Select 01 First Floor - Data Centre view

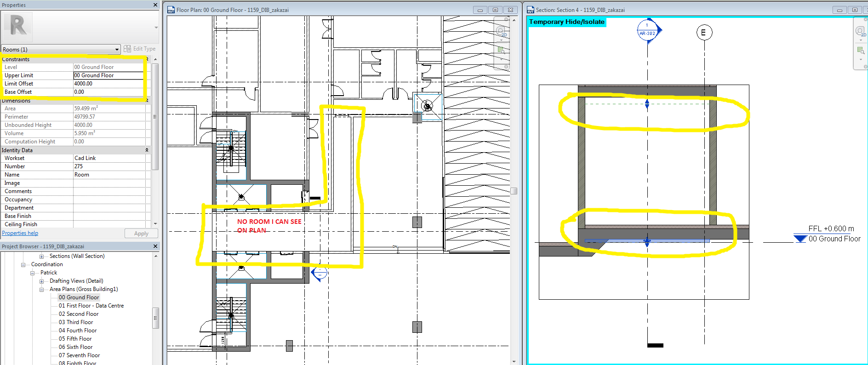[91, 306]
